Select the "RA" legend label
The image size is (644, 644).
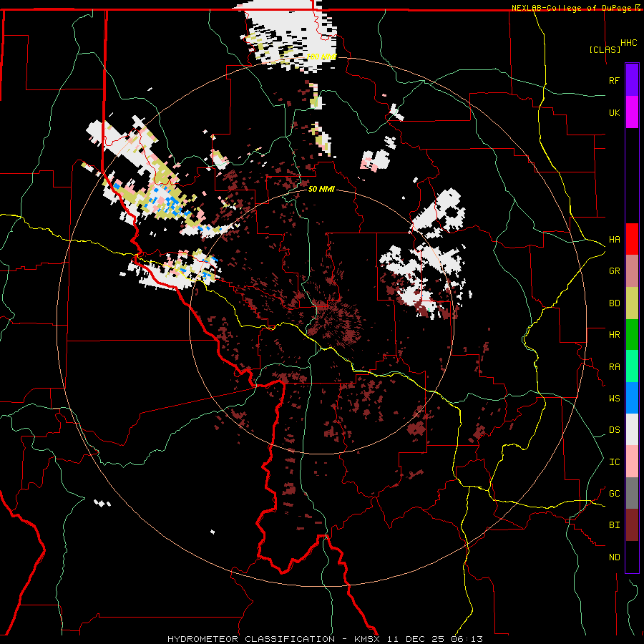click(x=614, y=367)
